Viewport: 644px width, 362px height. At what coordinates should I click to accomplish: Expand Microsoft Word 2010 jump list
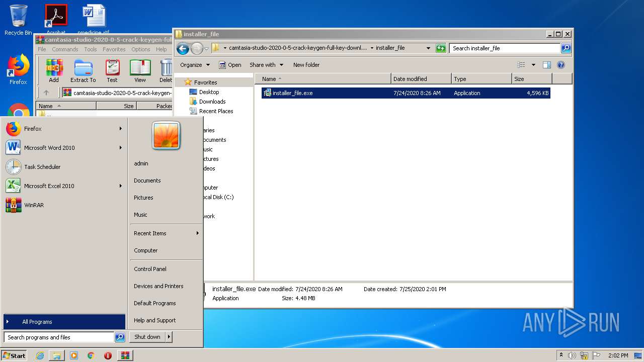121,148
